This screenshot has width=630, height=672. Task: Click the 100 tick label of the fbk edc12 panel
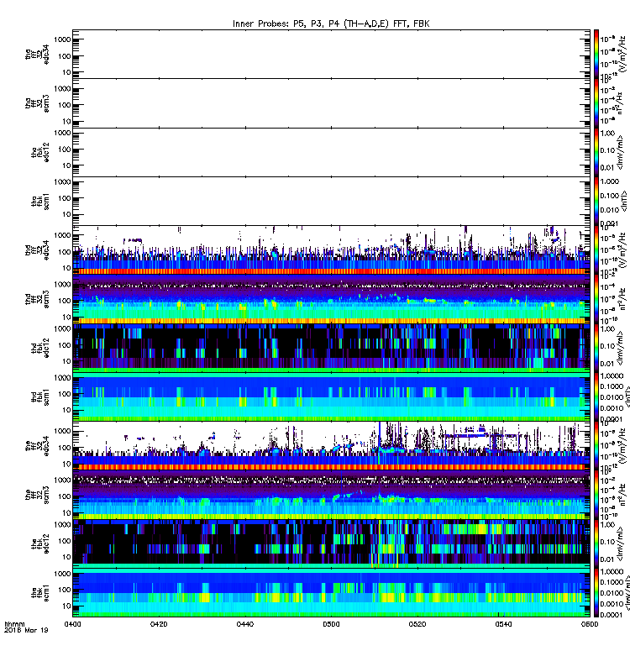pos(65,541)
